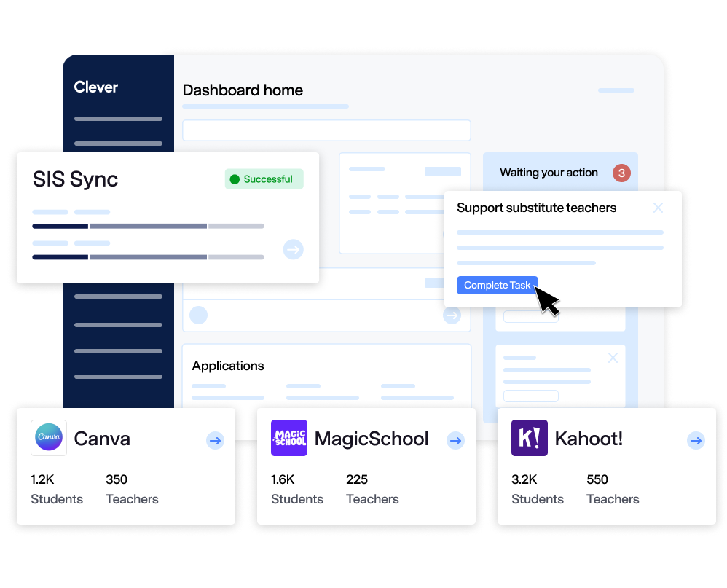
Task: Click the MagicSchool app logo icon
Action: (x=289, y=438)
